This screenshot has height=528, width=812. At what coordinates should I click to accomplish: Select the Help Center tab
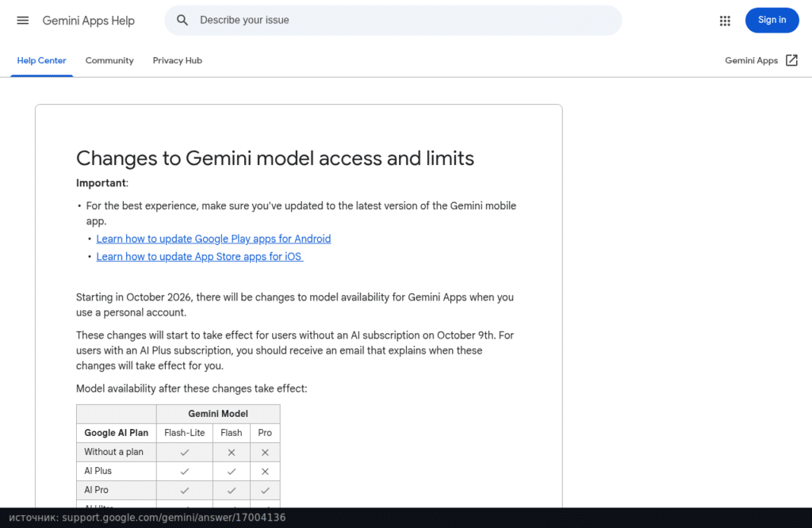pyautogui.click(x=41, y=60)
